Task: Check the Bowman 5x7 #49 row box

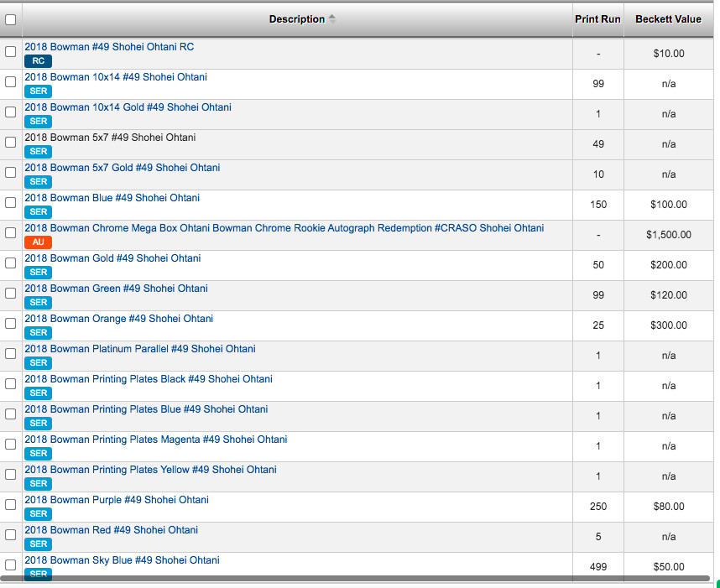Action: point(10,143)
